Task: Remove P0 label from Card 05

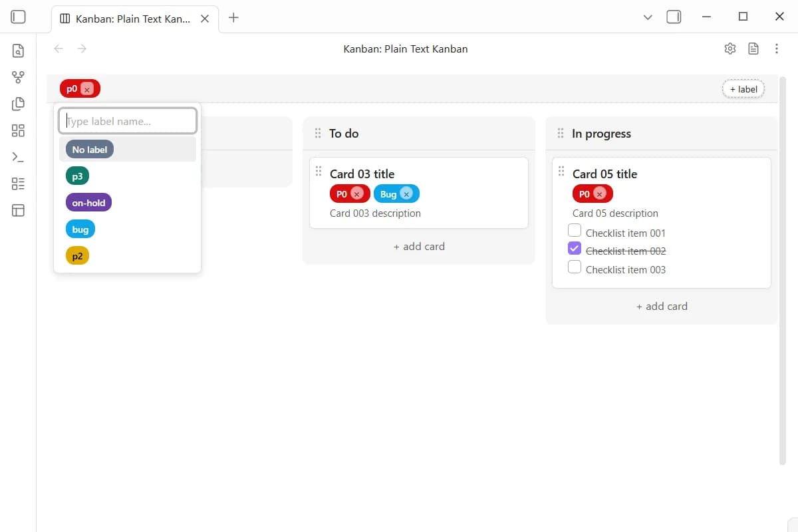Action: click(x=600, y=194)
